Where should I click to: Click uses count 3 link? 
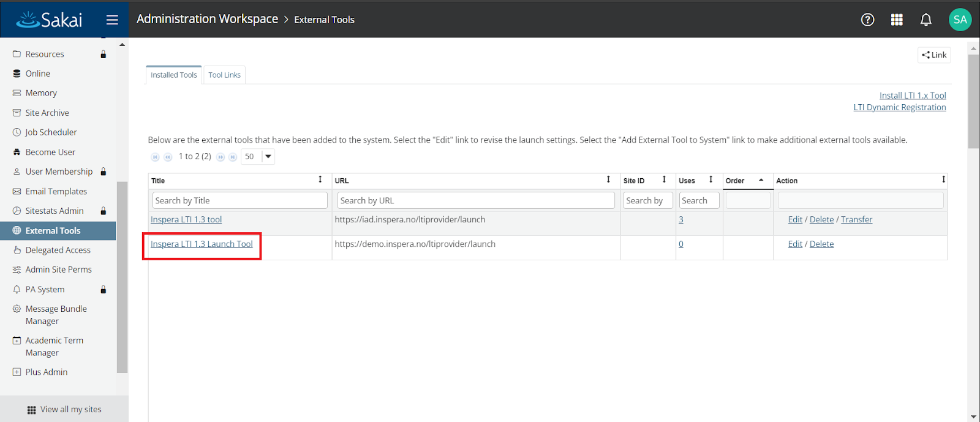[681, 219]
